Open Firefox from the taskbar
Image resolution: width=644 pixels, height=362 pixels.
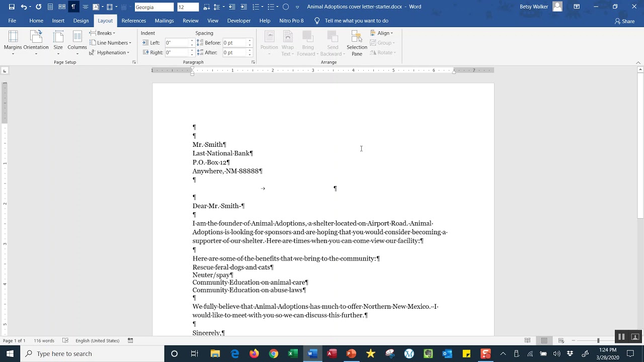(254, 353)
